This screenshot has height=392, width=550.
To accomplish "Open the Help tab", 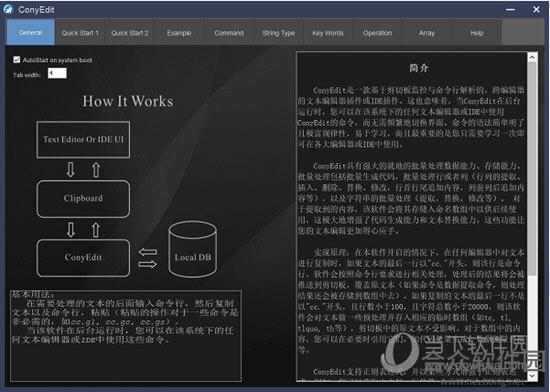I will click(x=477, y=33).
